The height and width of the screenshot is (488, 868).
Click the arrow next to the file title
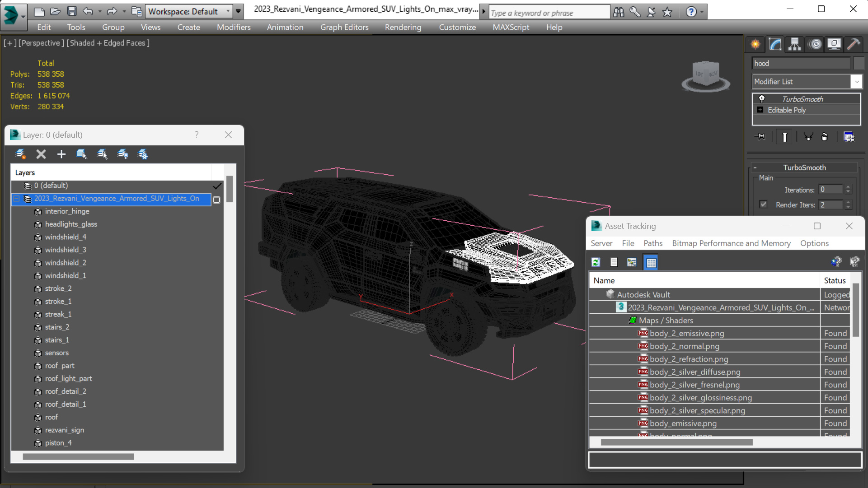pos(483,11)
